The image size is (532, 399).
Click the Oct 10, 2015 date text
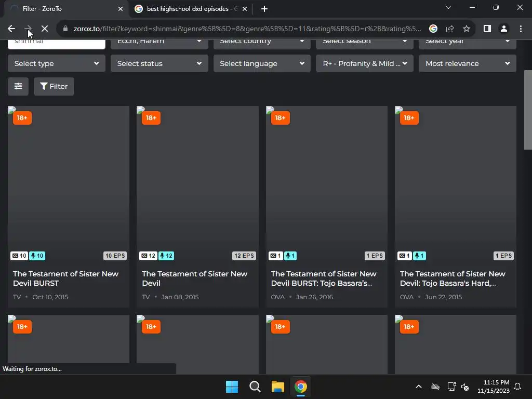click(50, 297)
